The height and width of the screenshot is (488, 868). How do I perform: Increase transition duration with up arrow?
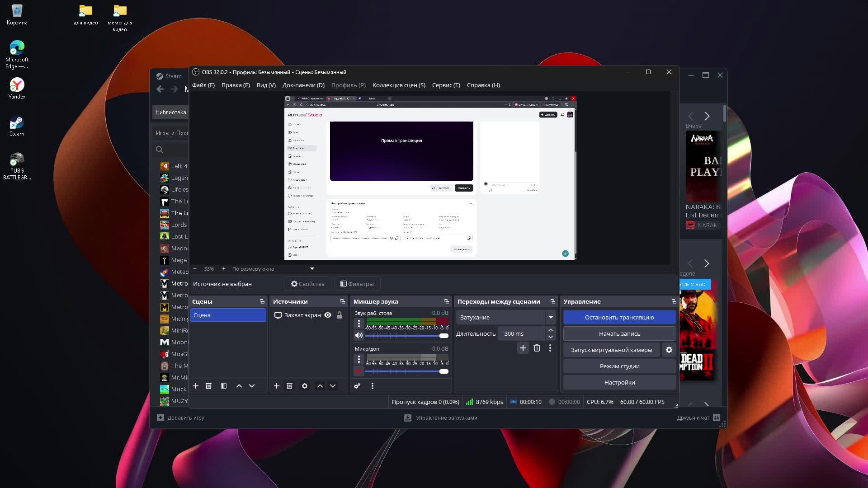tap(551, 330)
